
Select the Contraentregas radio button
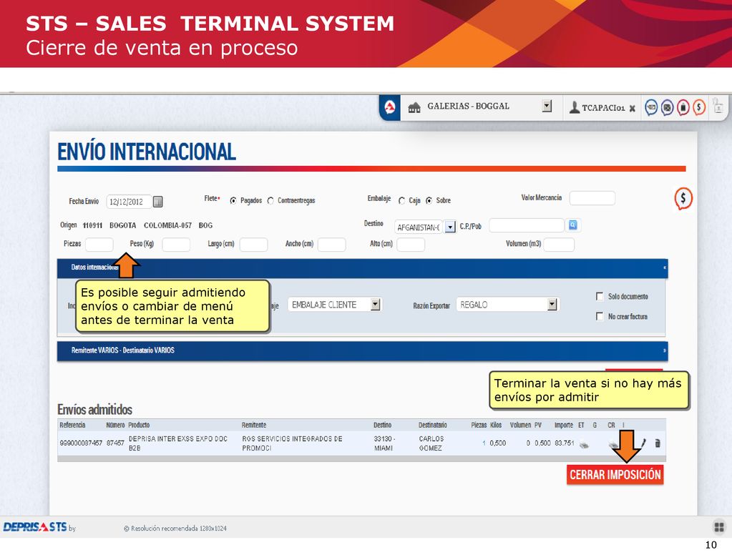tap(270, 201)
